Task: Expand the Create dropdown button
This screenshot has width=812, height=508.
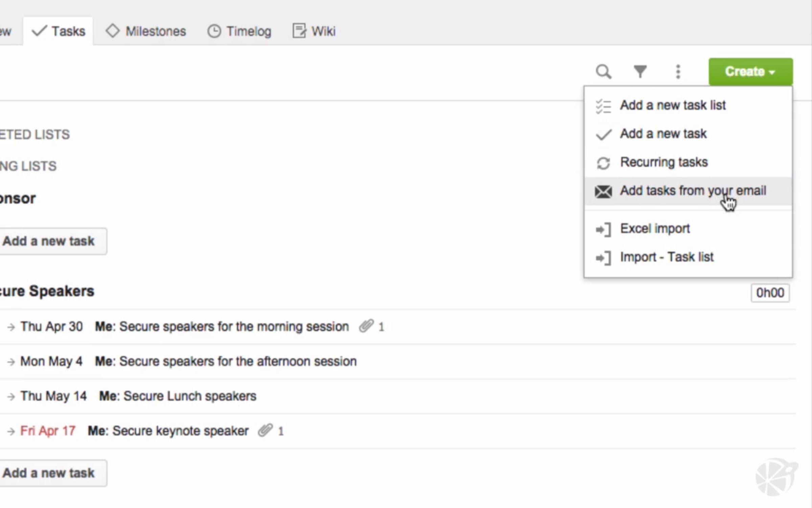Action: pos(750,72)
